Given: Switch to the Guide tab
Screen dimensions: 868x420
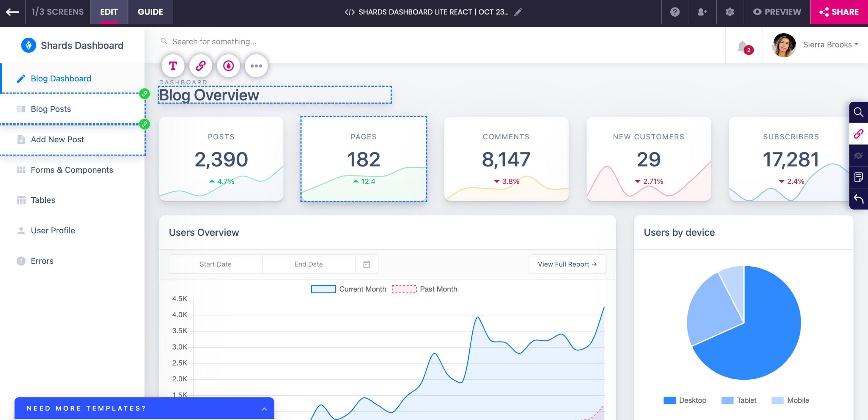Looking at the screenshot, I should (x=150, y=12).
